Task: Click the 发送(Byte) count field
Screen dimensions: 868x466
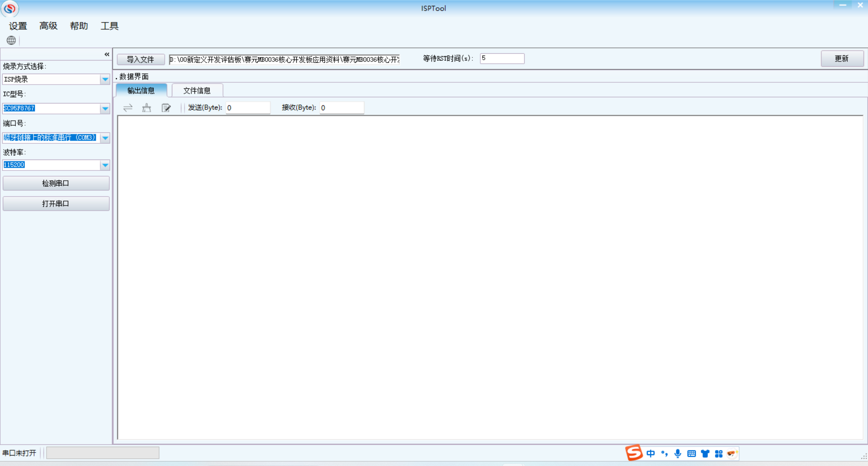Action: [x=248, y=108]
